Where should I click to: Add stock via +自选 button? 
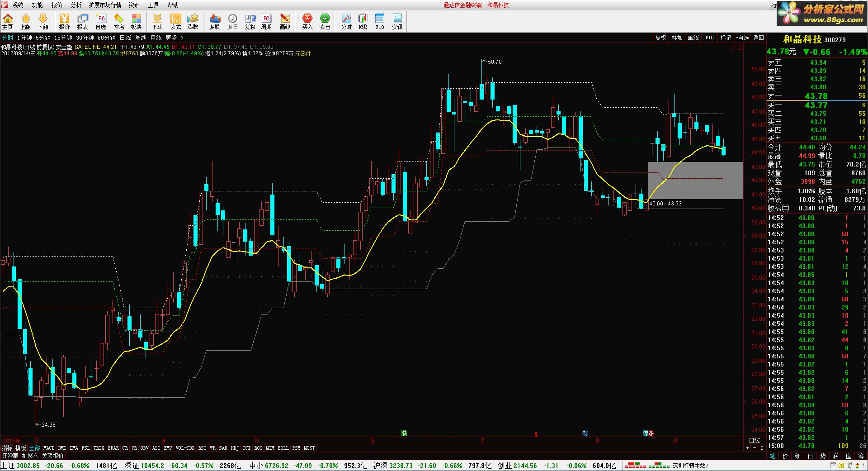tap(742, 38)
